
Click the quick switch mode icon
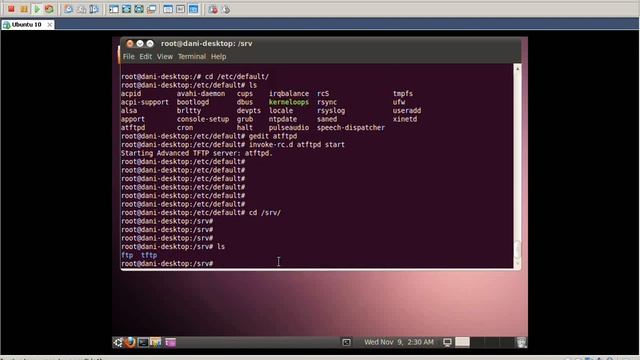tap(139, 9)
